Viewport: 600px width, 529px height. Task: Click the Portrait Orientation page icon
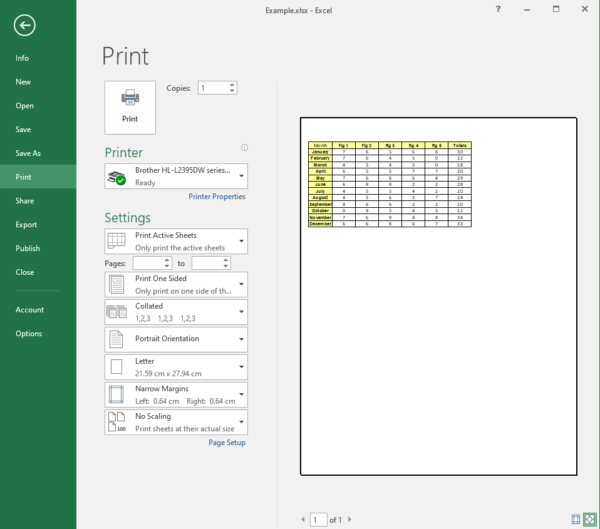click(x=116, y=339)
